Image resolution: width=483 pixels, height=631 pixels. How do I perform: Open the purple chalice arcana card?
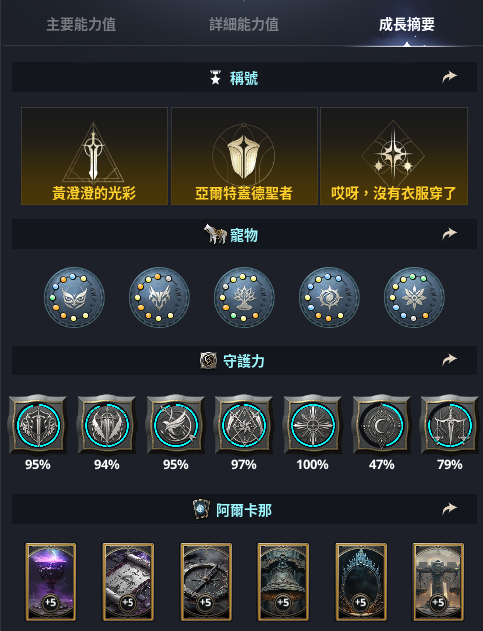click(51, 582)
